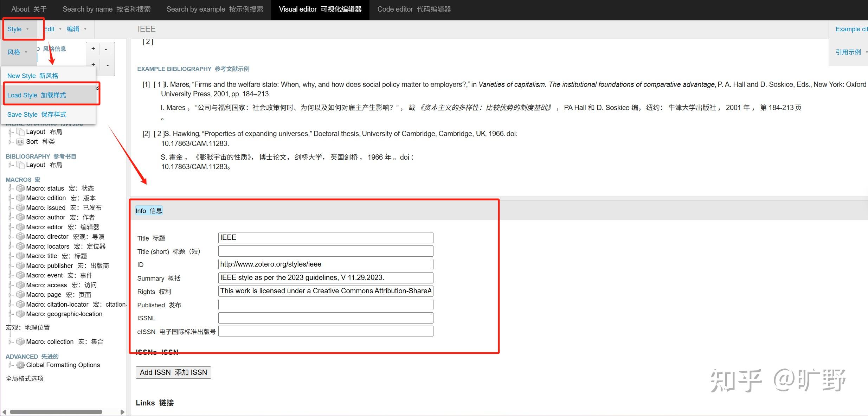Click the Macro: collection cube icon
The width and height of the screenshot is (868, 416).
click(x=20, y=341)
